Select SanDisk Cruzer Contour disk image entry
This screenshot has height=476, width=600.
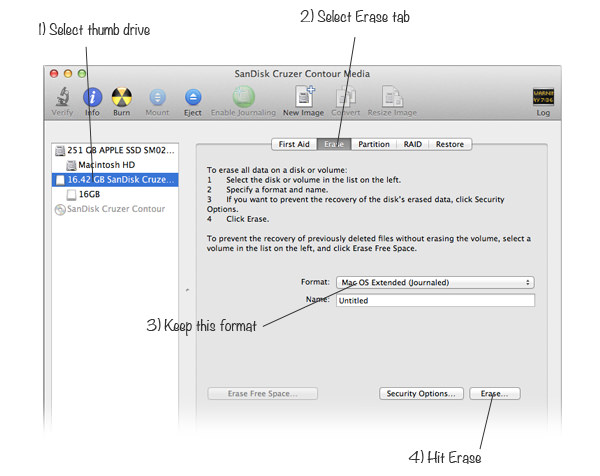[115, 209]
